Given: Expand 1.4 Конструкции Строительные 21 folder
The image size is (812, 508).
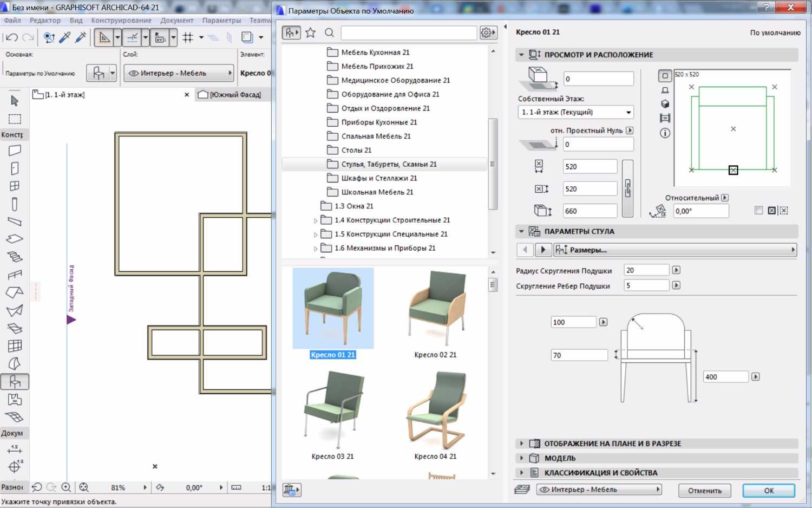Looking at the screenshot, I should point(316,220).
